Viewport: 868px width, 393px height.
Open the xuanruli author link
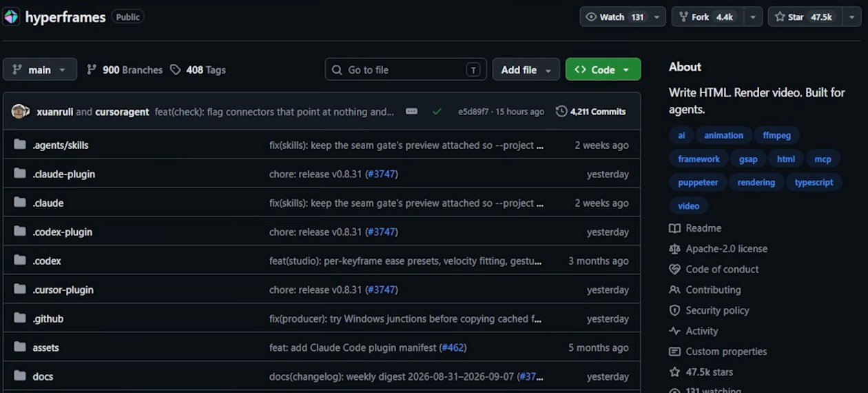[x=54, y=112]
